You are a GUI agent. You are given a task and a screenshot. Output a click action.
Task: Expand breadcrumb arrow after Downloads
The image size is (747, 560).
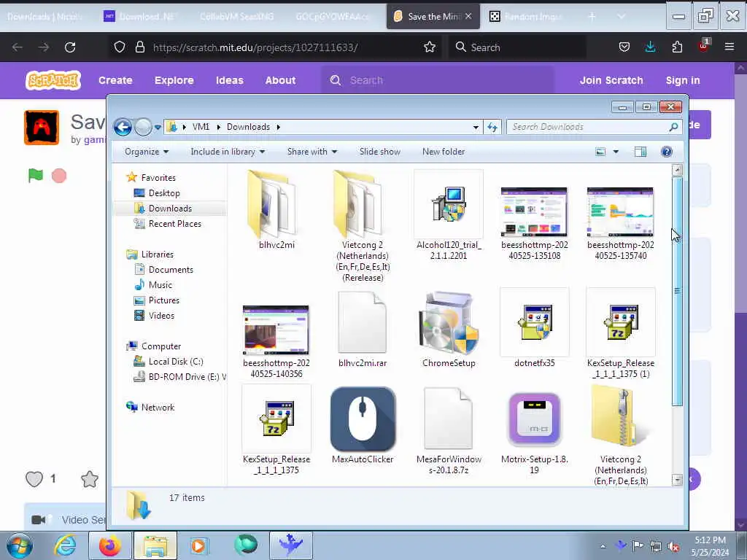click(x=278, y=127)
